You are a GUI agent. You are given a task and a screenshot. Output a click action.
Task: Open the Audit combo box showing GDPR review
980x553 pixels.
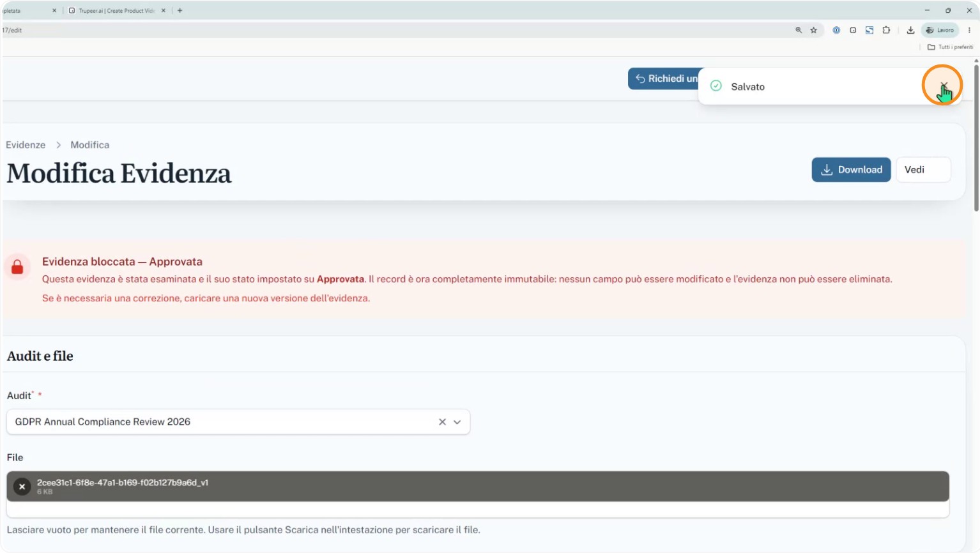click(x=238, y=422)
